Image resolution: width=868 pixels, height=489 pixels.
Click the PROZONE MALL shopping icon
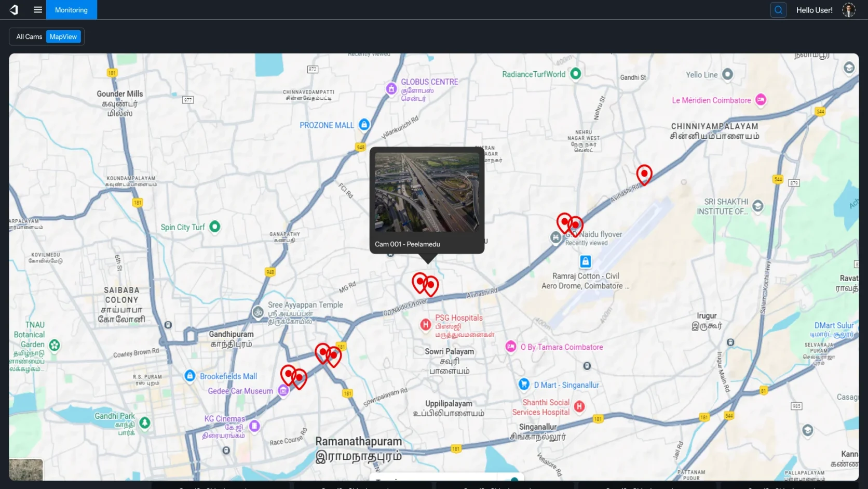point(364,125)
